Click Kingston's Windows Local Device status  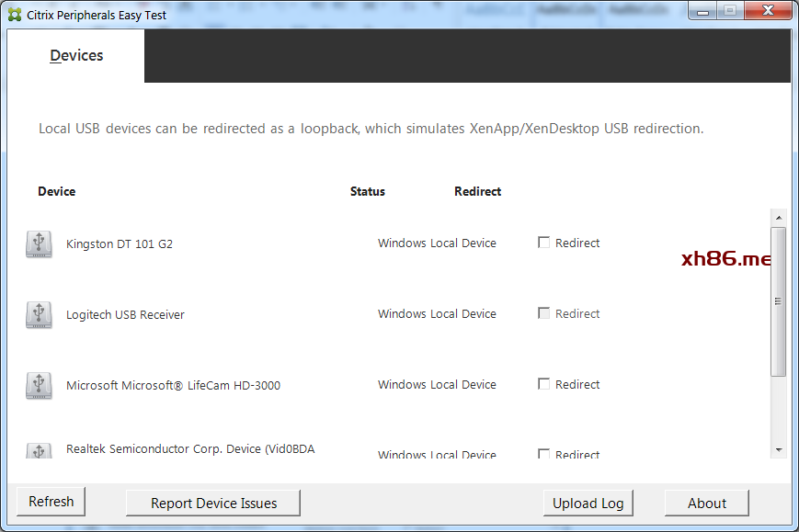point(437,243)
